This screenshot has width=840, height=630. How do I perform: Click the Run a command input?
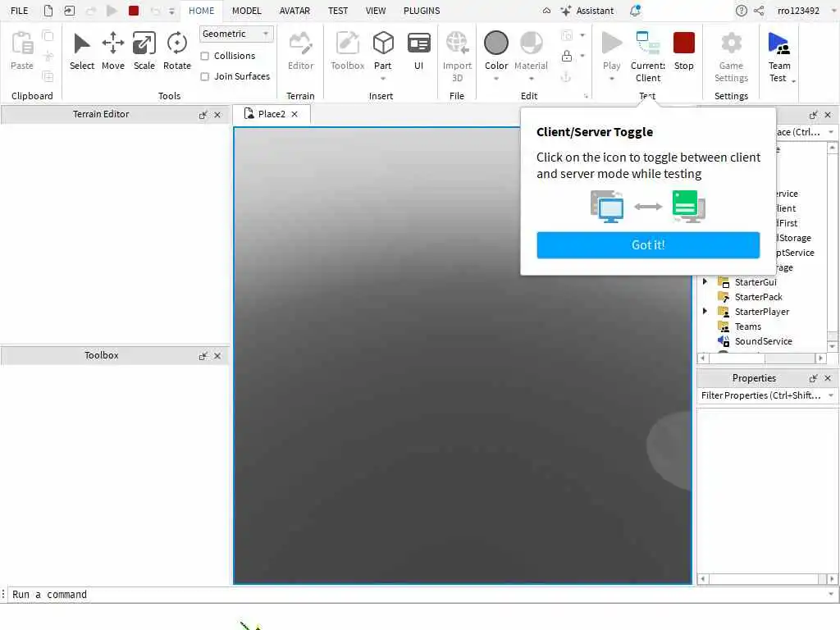[x=418, y=594]
